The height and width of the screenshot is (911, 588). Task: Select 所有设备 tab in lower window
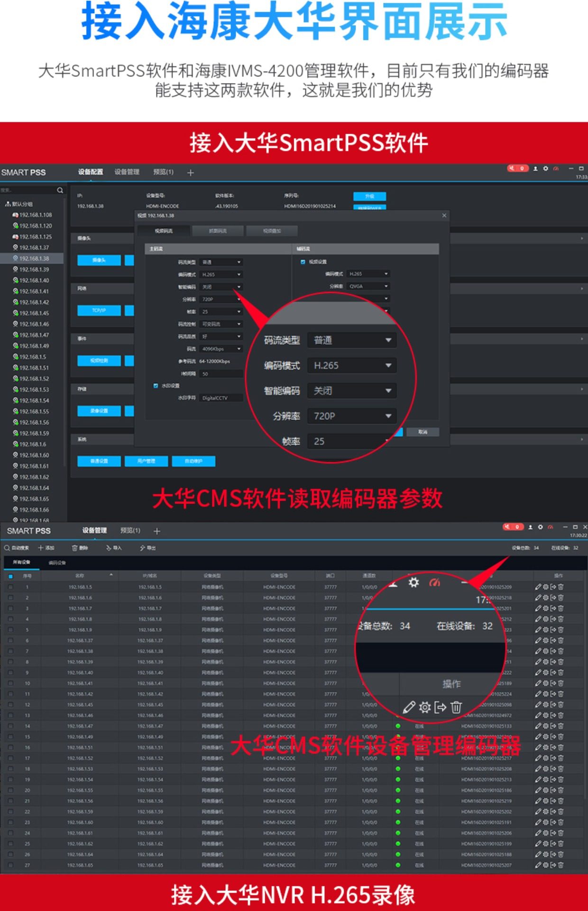tap(21, 562)
